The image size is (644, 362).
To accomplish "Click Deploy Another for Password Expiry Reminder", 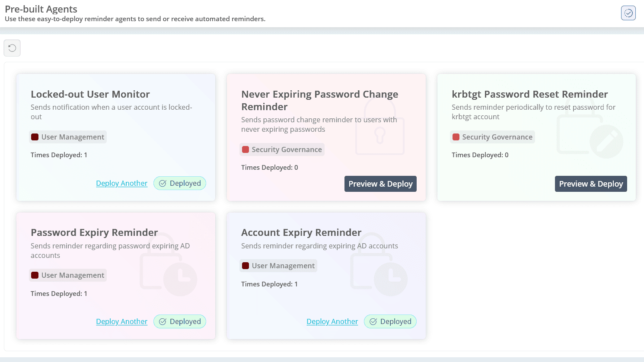I will 121,322.
